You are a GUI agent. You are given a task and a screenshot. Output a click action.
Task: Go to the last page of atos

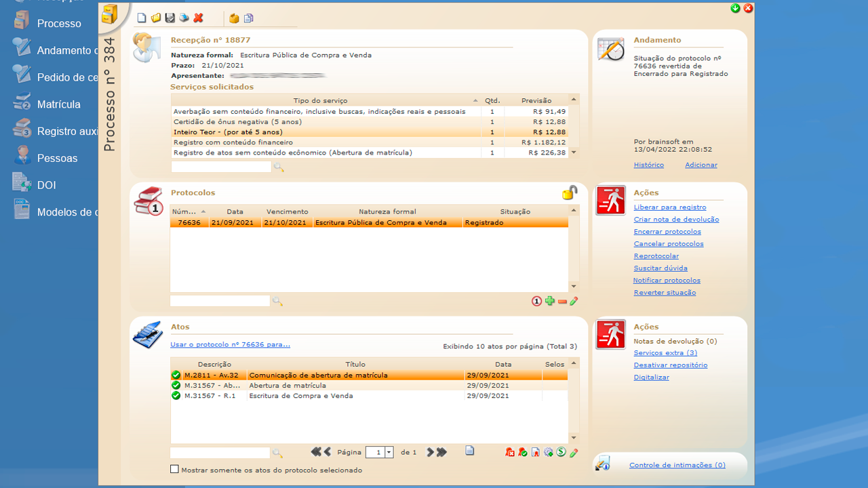(441, 452)
